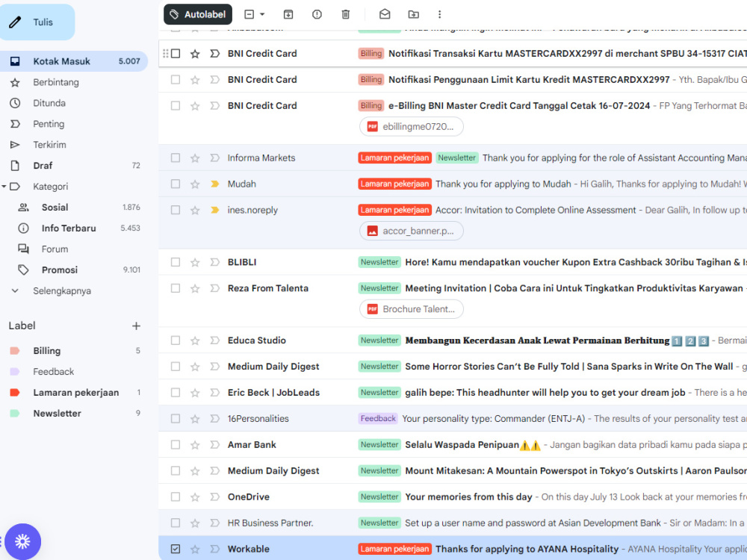Viewport: 747px width, 560px height.
Task: Click the Feedback tag on 16Personalities email
Action: (378, 419)
